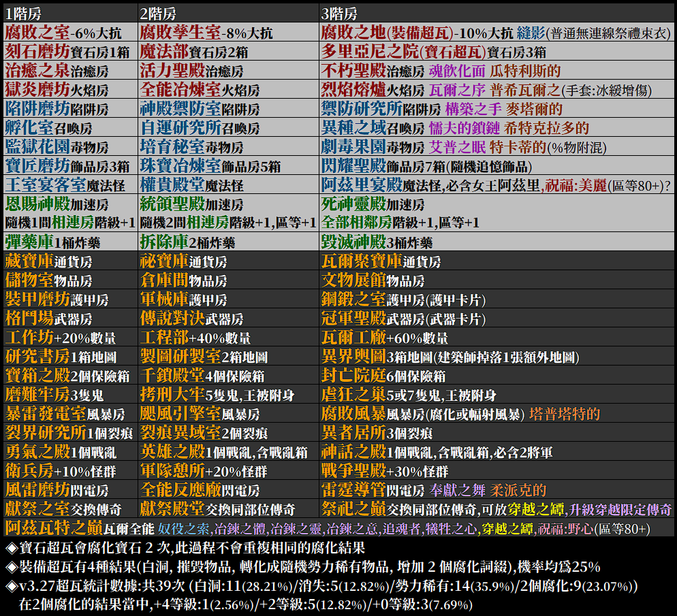Click '瓦爾聚寶庫通貨房' cell
677x616 pixels.
[x=497, y=261]
